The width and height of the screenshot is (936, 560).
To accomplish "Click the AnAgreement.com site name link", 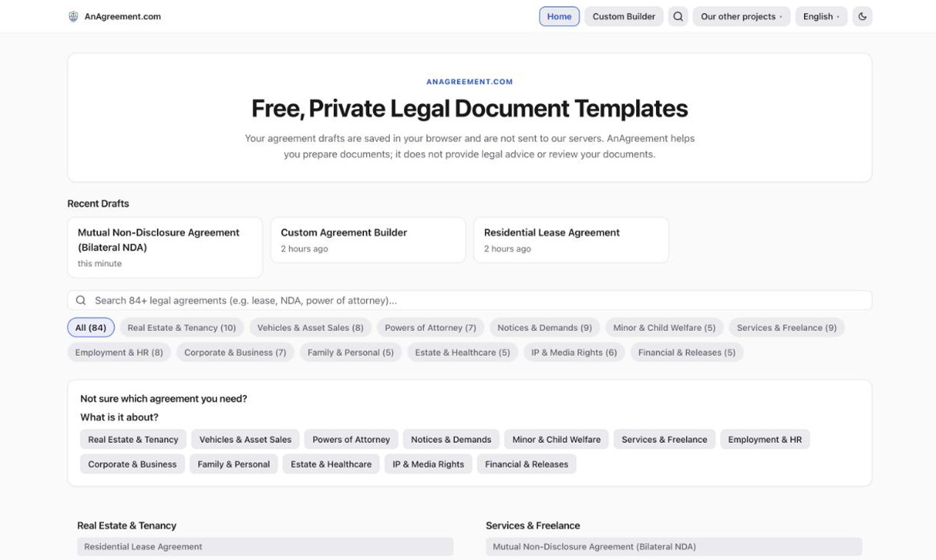I will click(x=122, y=16).
